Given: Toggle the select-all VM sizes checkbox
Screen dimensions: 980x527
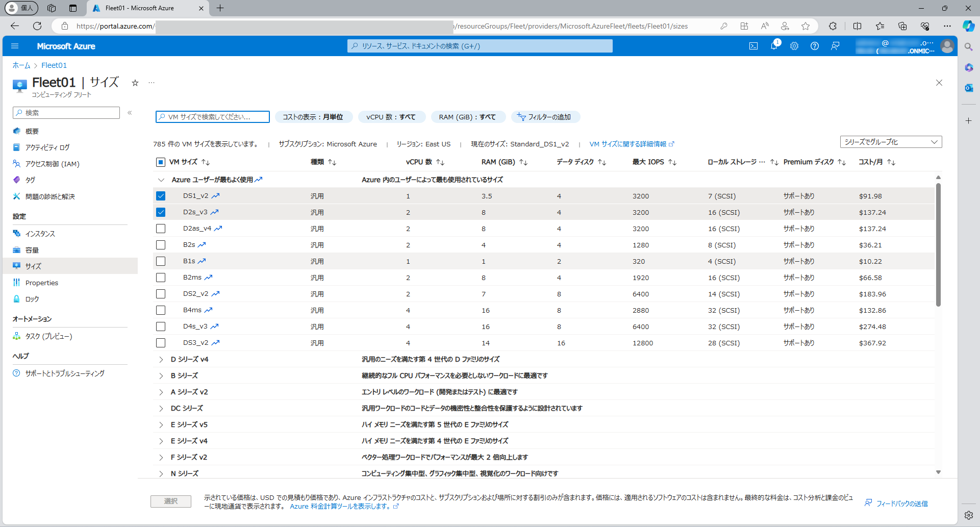Looking at the screenshot, I should pyautogui.click(x=161, y=162).
